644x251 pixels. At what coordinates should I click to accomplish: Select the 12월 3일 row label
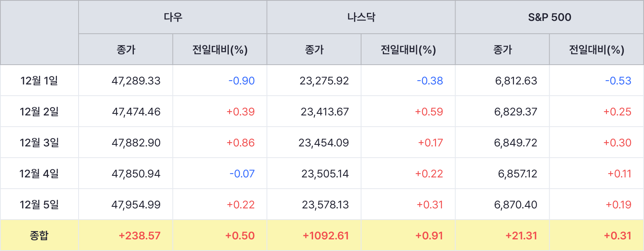click(39, 143)
